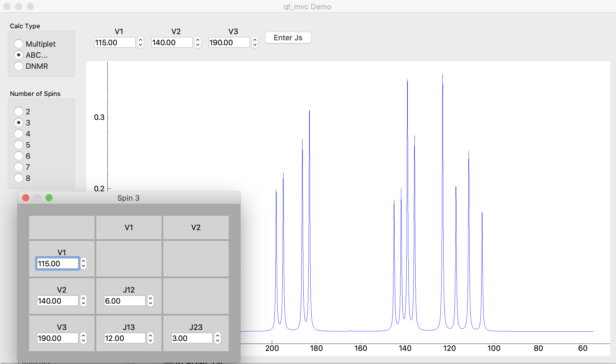Click the J12 value field
Image resolution: width=616 pixels, height=364 pixels.
124,301
